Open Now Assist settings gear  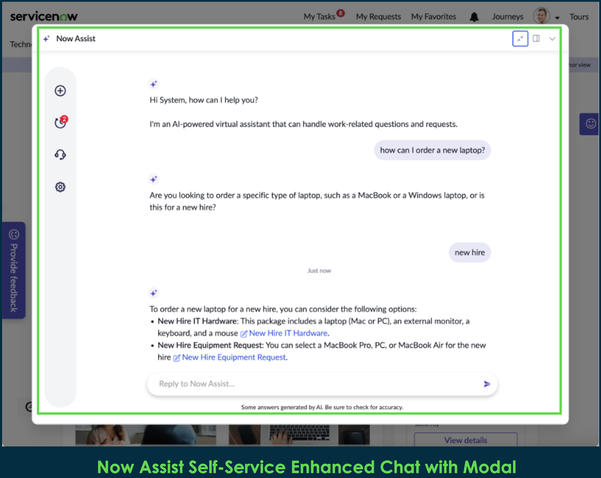point(60,187)
